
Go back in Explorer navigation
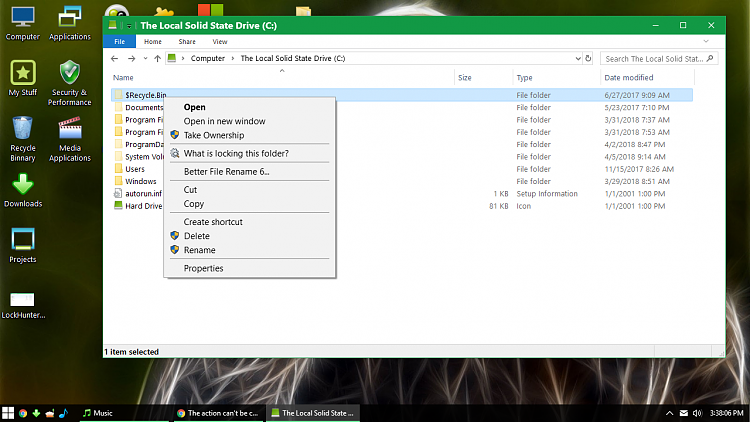(x=114, y=58)
